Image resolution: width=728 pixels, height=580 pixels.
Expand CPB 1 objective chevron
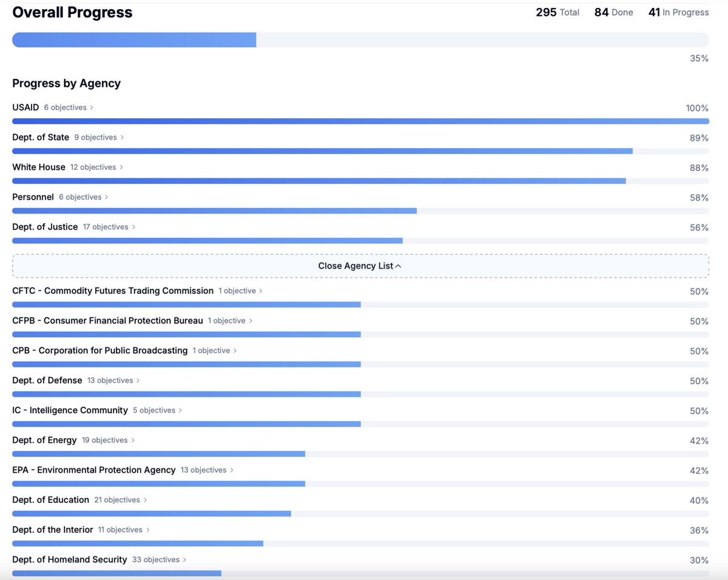(235, 351)
